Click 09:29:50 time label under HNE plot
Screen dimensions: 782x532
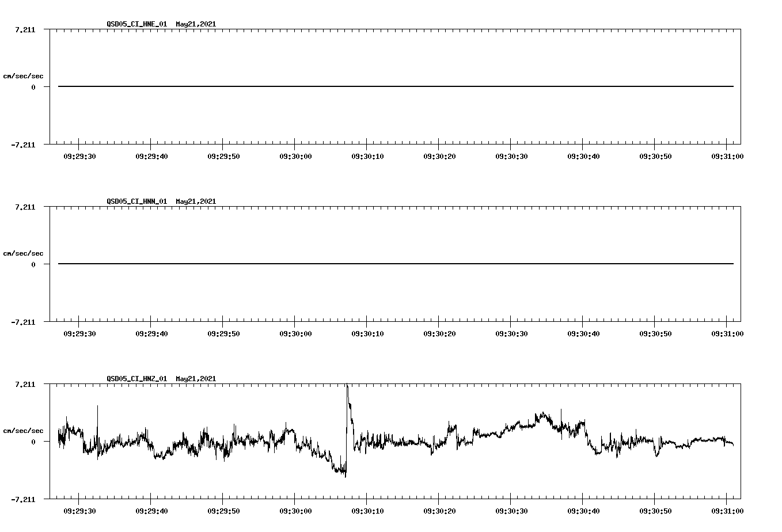(223, 156)
